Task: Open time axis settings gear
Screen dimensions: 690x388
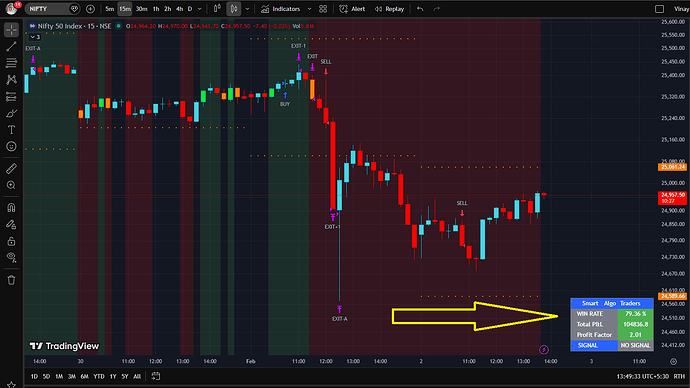Action: [673, 362]
